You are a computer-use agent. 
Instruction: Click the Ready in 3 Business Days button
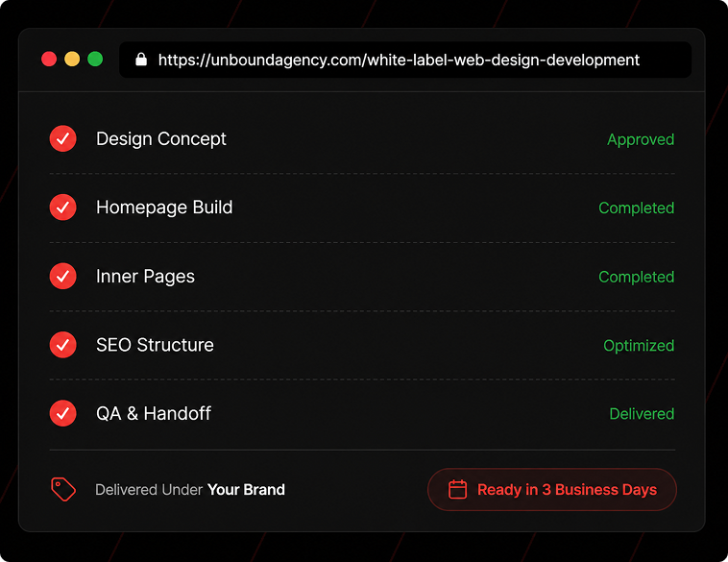tap(552, 490)
